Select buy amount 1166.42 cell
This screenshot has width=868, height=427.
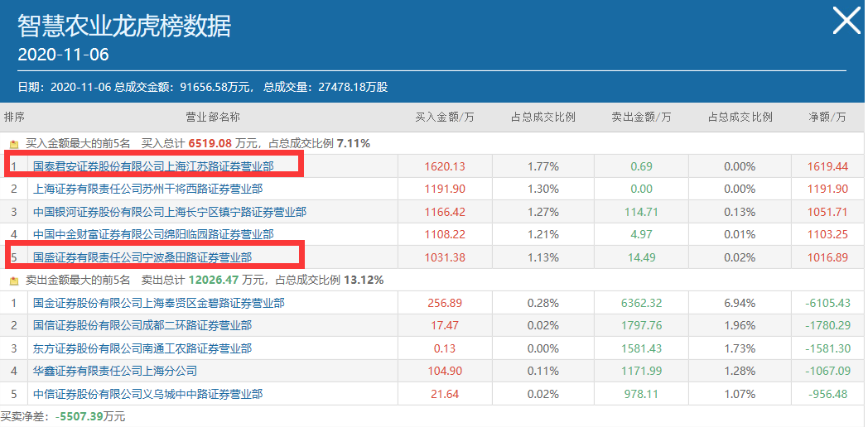[x=445, y=212]
